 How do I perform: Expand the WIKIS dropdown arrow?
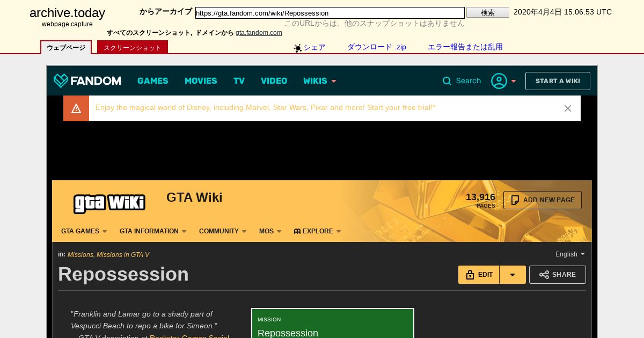pos(334,82)
